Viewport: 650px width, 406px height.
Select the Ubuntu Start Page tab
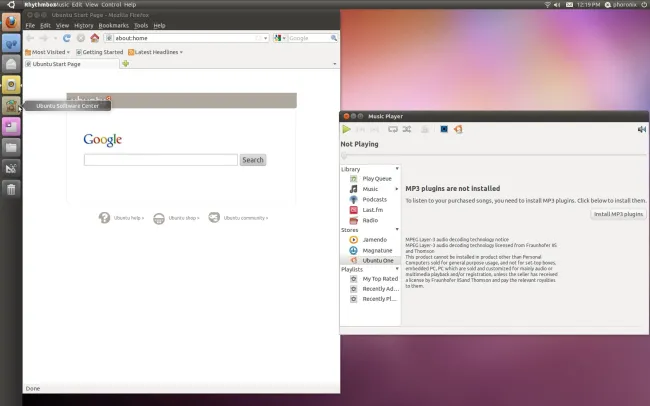[x=71, y=64]
